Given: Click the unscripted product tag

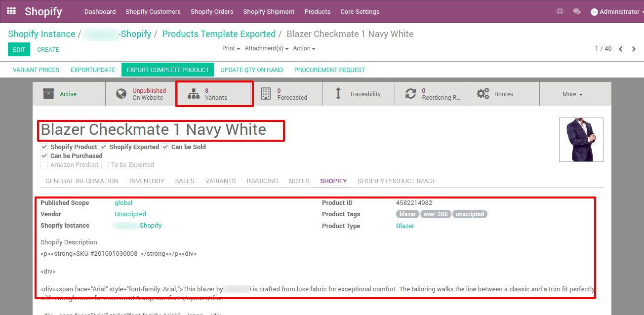Looking at the screenshot, I should point(470,214).
